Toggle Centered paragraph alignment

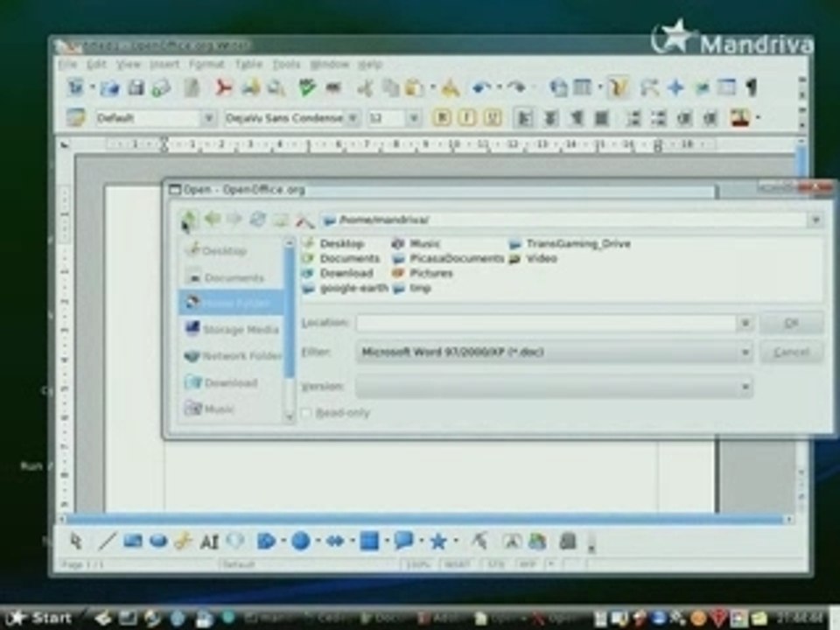(550, 118)
